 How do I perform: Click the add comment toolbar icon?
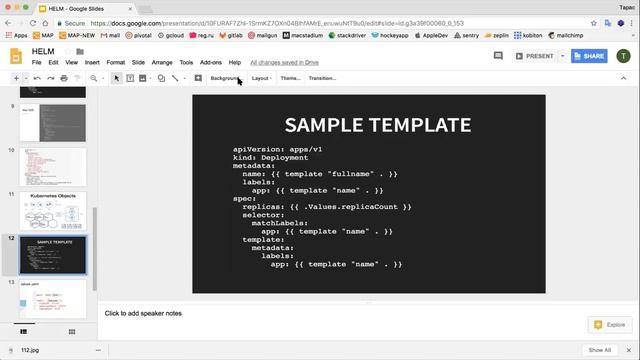point(198,78)
